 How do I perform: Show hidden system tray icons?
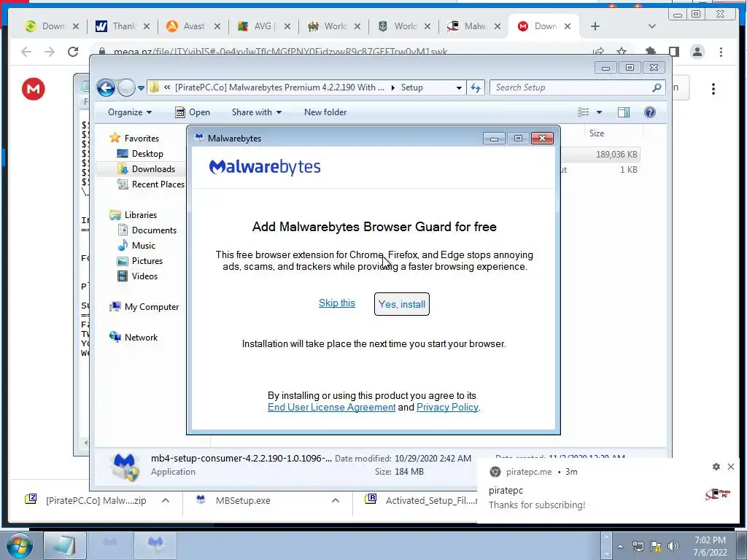pyautogui.click(x=620, y=546)
